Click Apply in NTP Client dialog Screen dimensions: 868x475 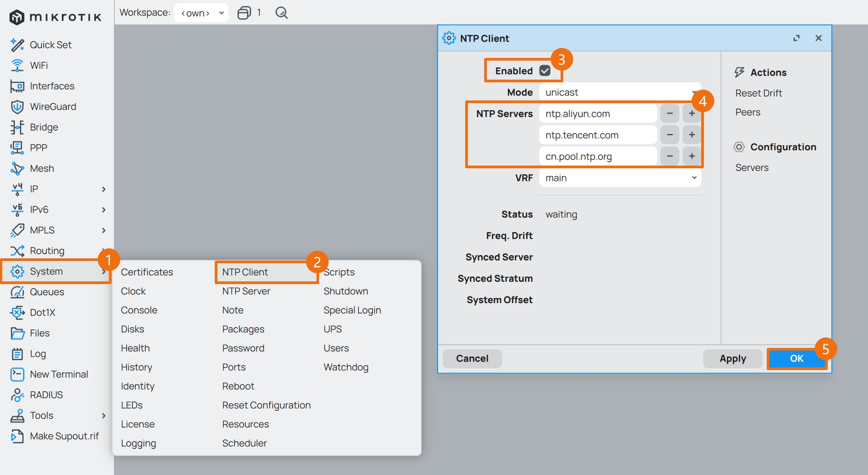733,359
